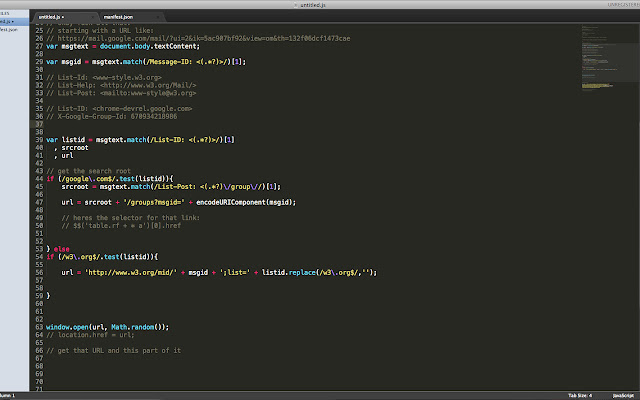Click the '// get that URL and this part of it' comment
The image size is (640, 400).
(x=113, y=351)
